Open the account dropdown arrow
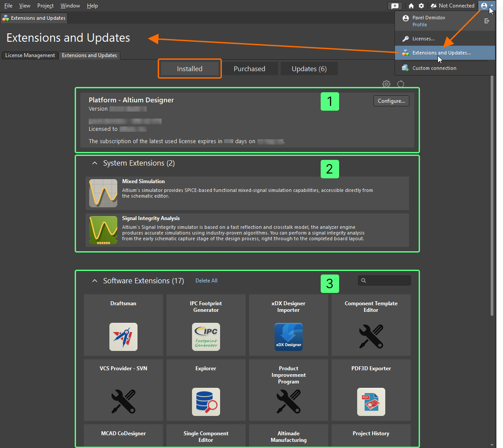 [492, 5]
